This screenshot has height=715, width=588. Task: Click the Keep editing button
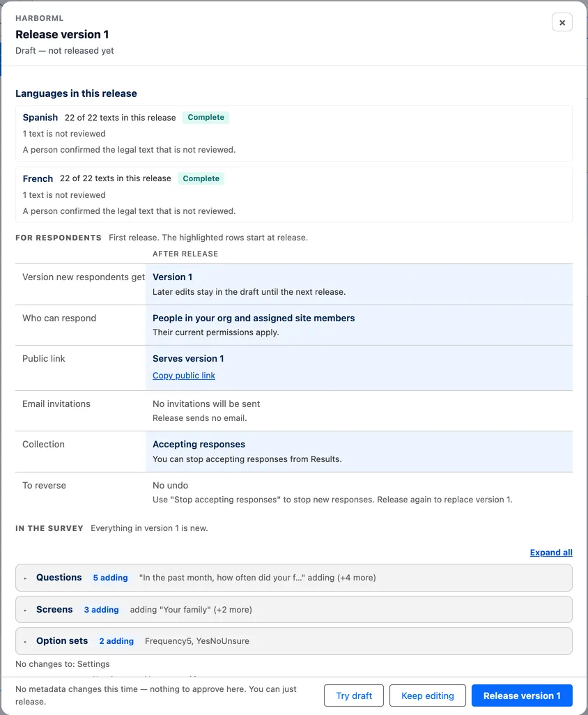tap(428, 695)
